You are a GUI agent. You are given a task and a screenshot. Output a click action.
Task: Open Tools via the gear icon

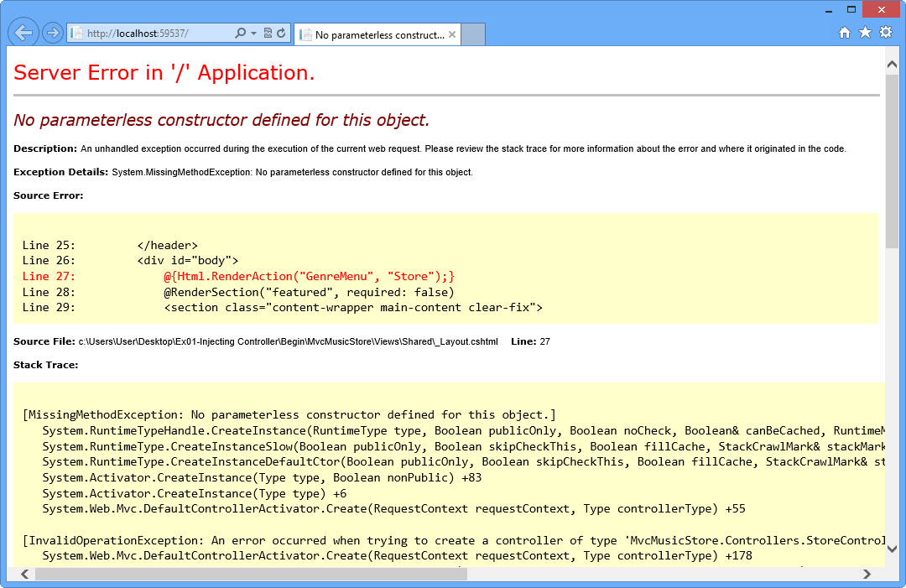[x=887, y=31]
